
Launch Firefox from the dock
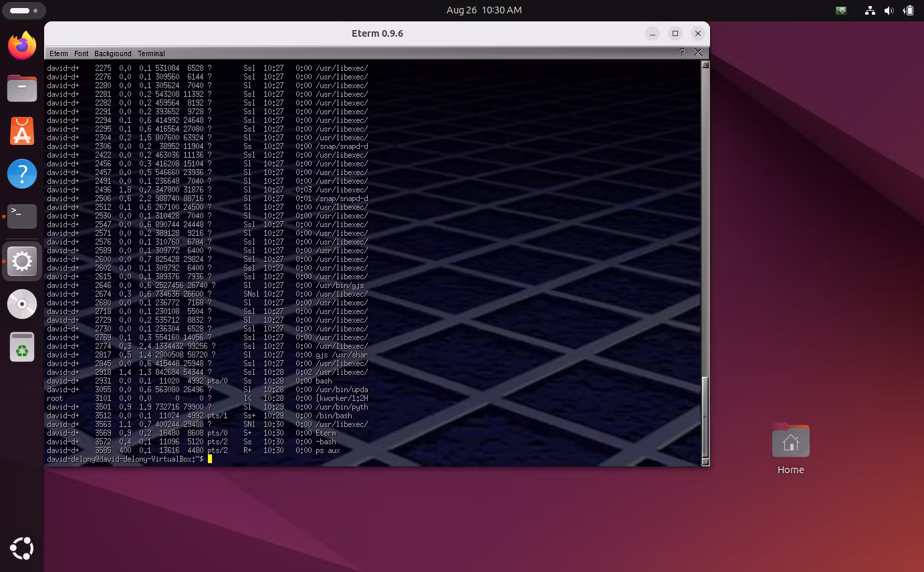(x=22, y=45)
